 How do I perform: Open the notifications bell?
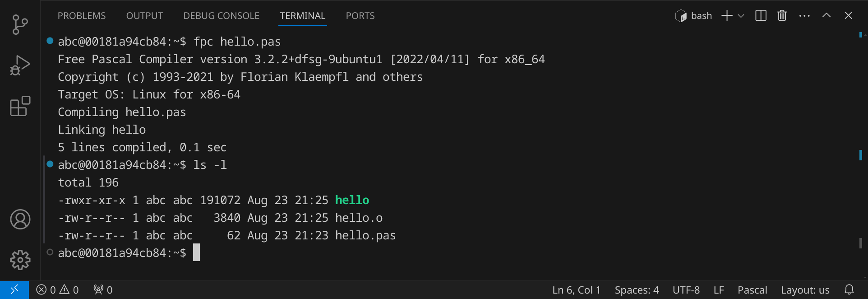coord(849,290)
